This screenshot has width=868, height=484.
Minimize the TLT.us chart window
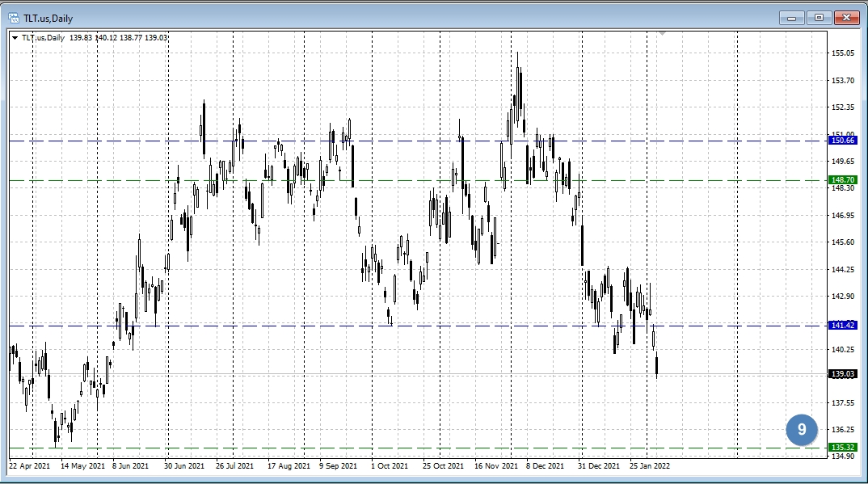point(791,18)
